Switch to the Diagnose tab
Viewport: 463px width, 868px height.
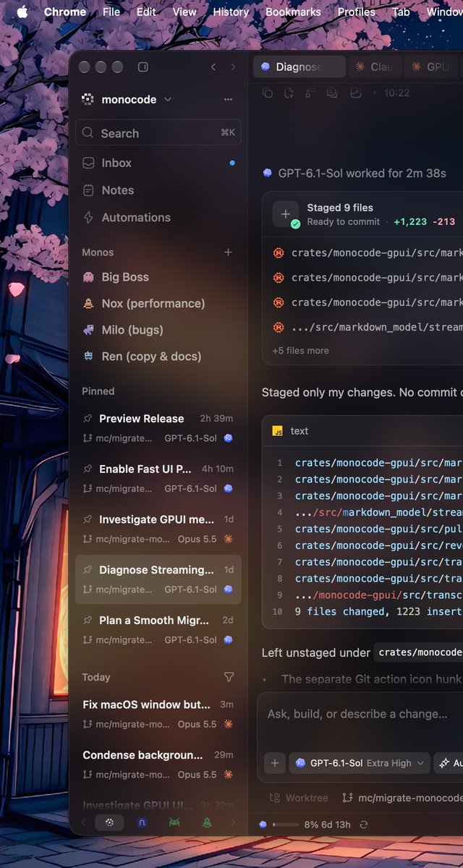coord(300,67)
